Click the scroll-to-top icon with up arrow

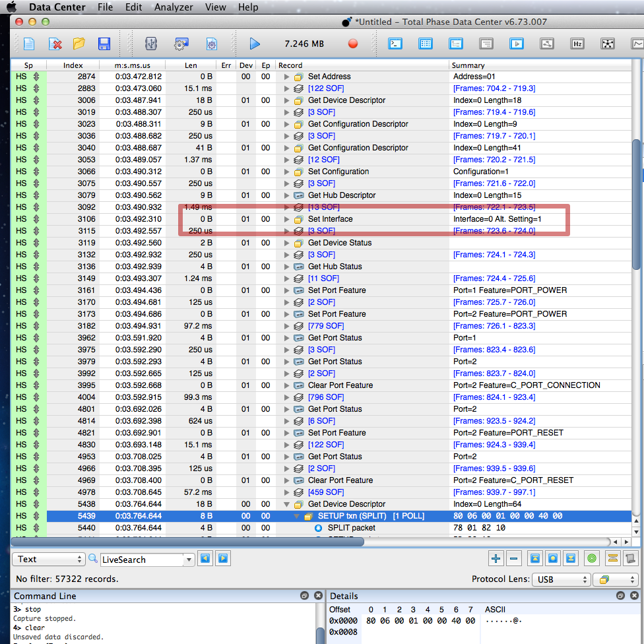pos(534,559)
